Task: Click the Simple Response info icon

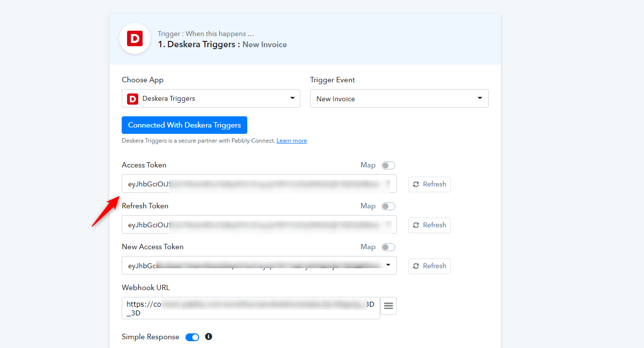Action: [208, 336]
